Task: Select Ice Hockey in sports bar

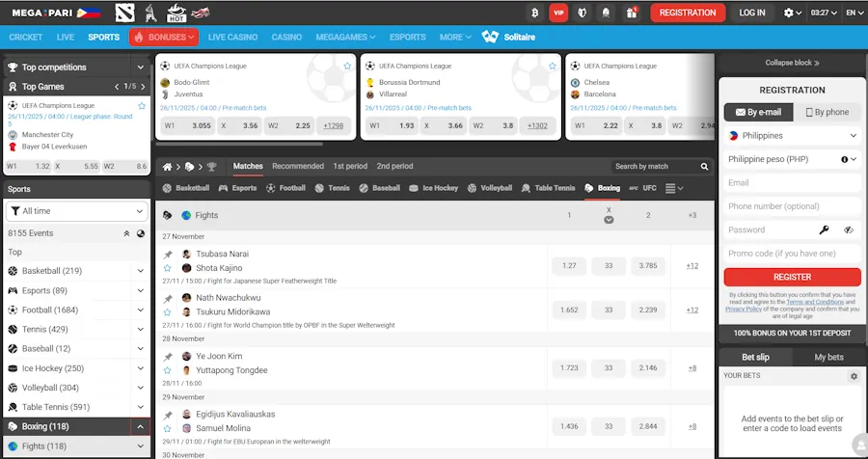Action: [433, 188]
